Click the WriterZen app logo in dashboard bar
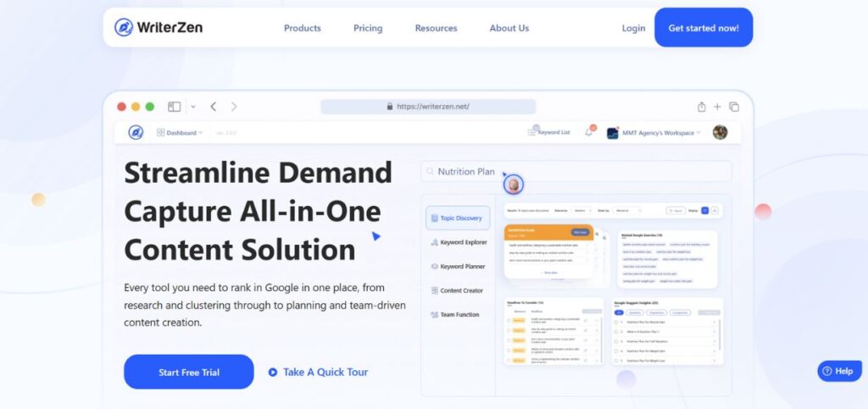The image size is (868, 409). (x=136, y=133)
